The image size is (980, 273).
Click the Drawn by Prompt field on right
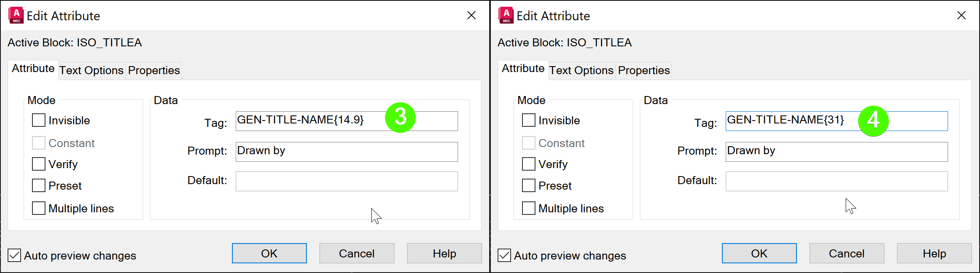836,152
